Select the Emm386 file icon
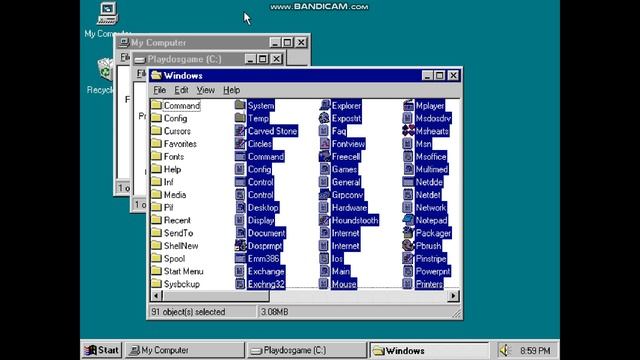The width and height of the screenshot is (640, 360). 240,258
